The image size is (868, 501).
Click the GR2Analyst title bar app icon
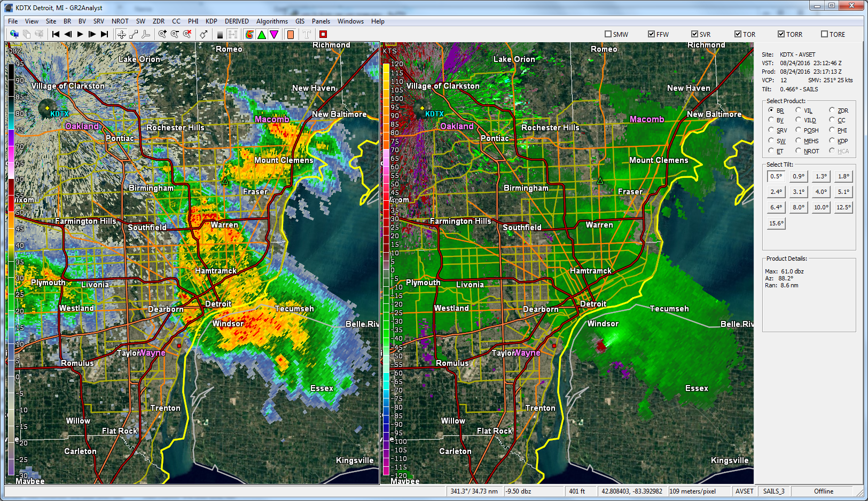[x=9, y=7]
